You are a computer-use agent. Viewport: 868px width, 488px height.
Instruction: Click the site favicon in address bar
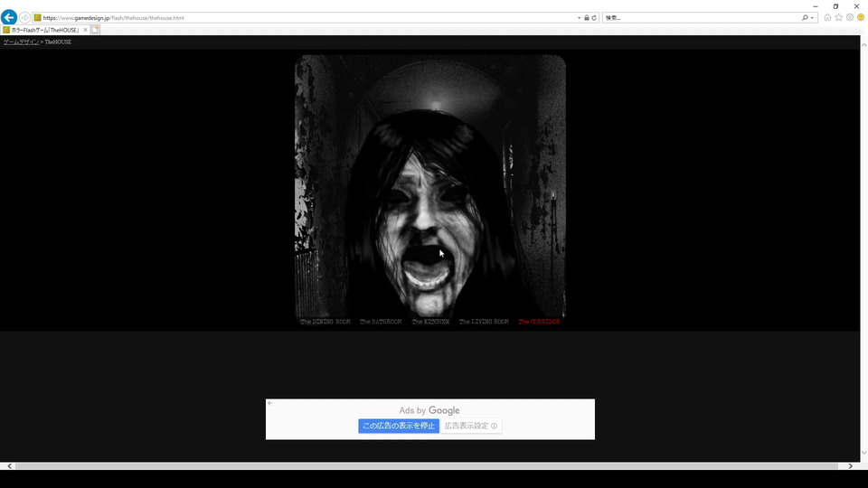[38, 18]
